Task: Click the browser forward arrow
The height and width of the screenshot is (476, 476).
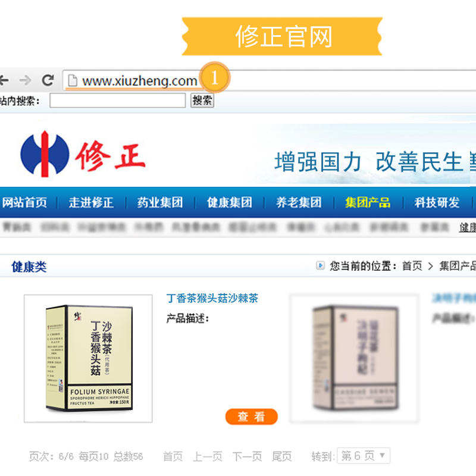Action: [x=25, y=80]
